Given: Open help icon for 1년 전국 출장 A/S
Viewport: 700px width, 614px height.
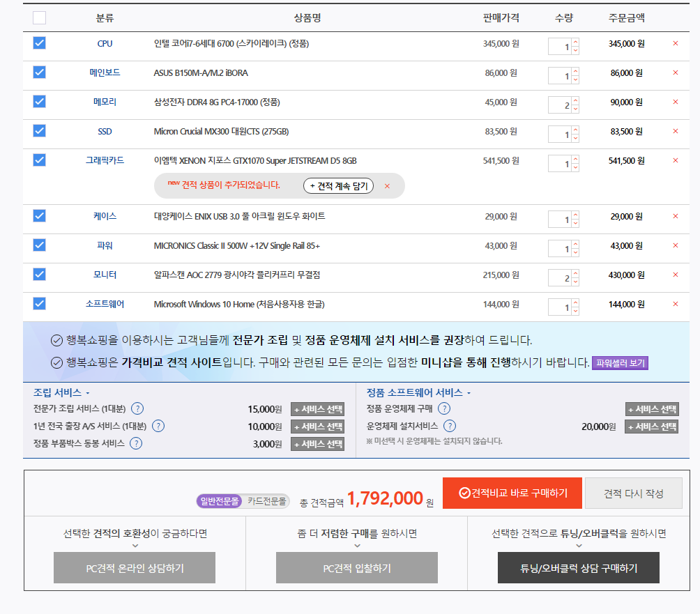Looking at the screenshot, I should pyautogui.click(x=158, y=427).
